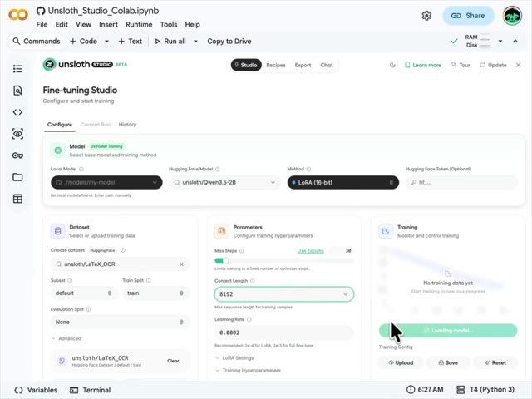This screenshot has height=399, width=532.
Task: Open the History tab
Action: (127, 125)
